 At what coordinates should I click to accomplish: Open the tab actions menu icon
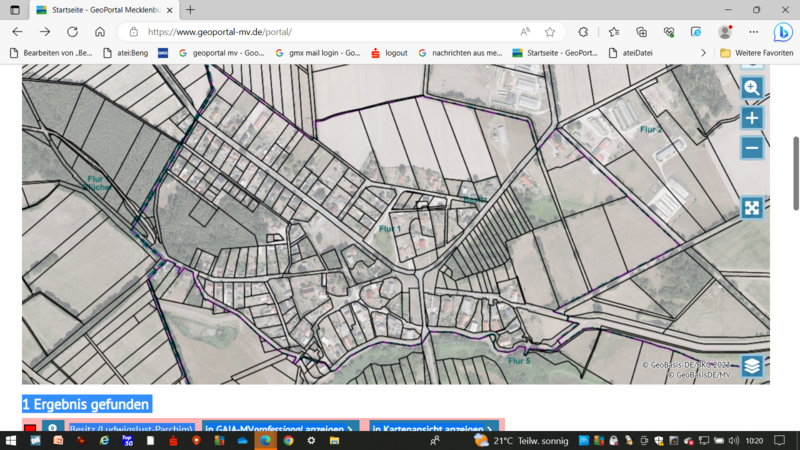coord(15,10)
